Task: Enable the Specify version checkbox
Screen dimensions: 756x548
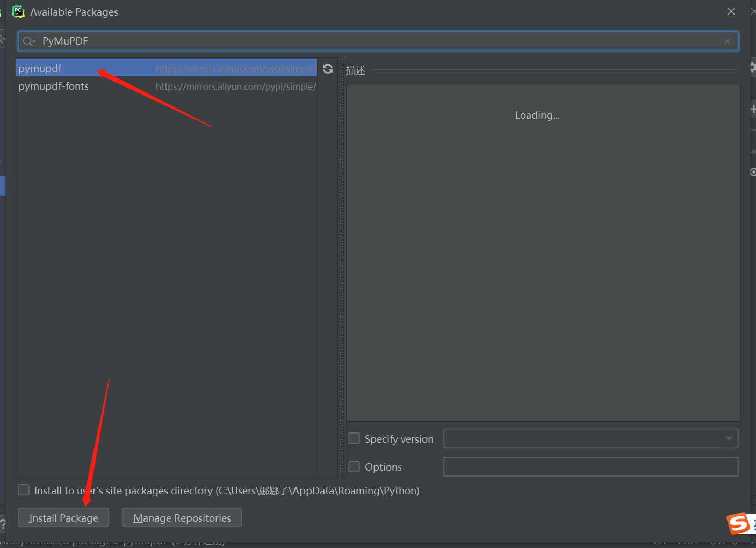Action: (354, 438)
